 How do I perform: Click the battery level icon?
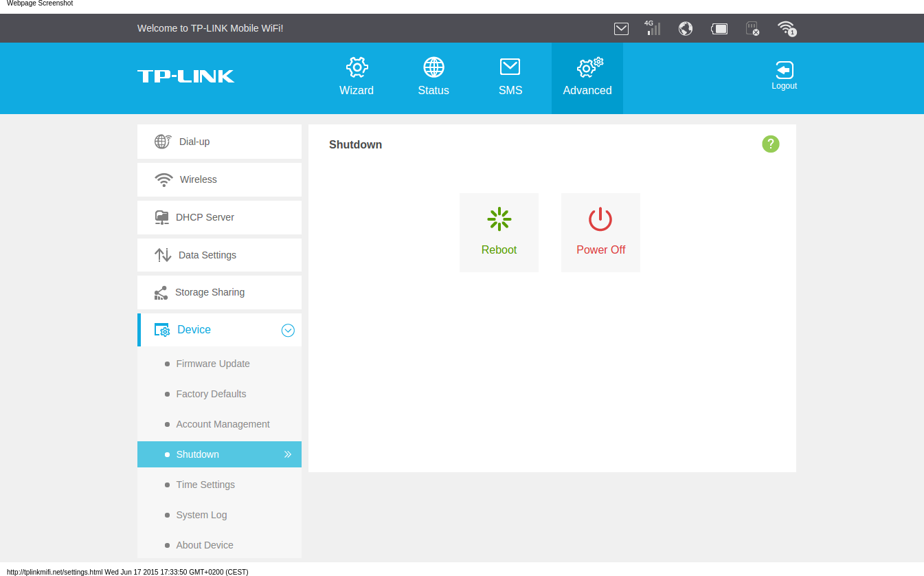[719, 28]
